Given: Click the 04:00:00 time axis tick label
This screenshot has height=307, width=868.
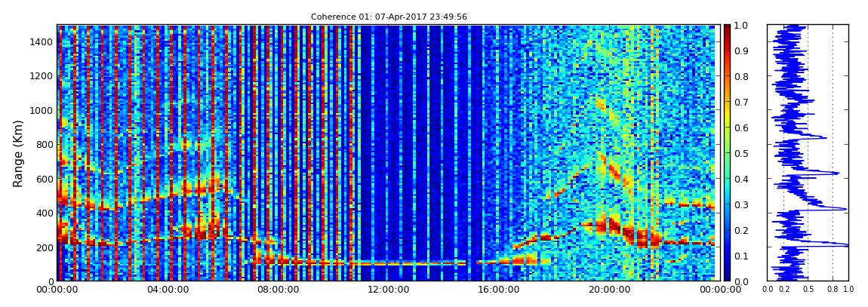Looking at the screenshot, I should 168,289.
